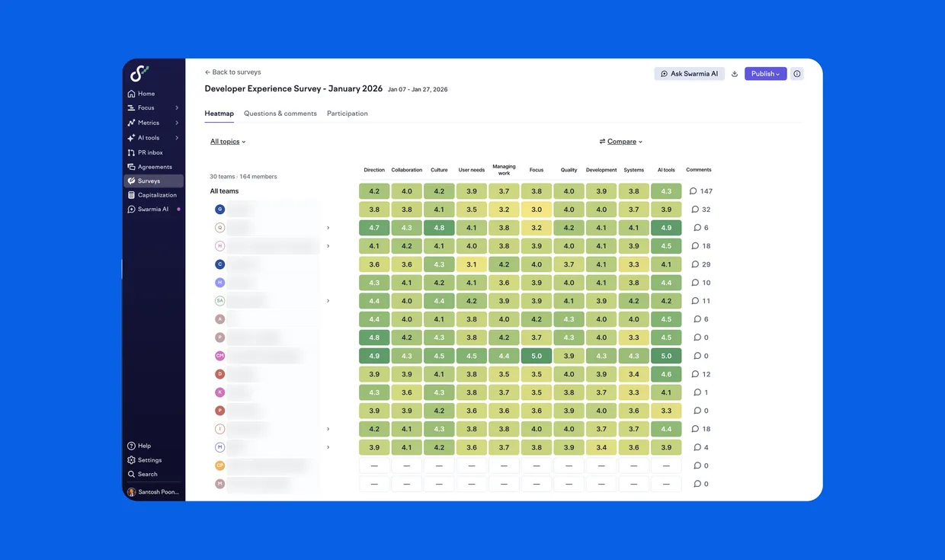Open the All topics dropdown
The image size is (945, 560).
pyautogui.click(x=228, y=142)
